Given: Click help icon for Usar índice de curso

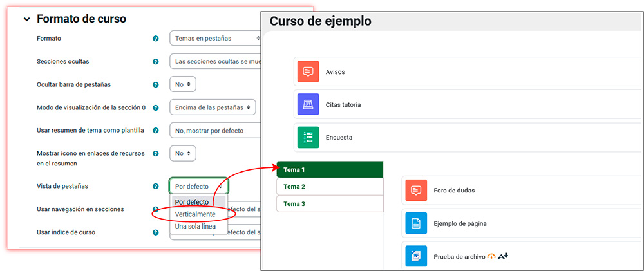Looking at the screenshot, I should click(x=156, y=232).
